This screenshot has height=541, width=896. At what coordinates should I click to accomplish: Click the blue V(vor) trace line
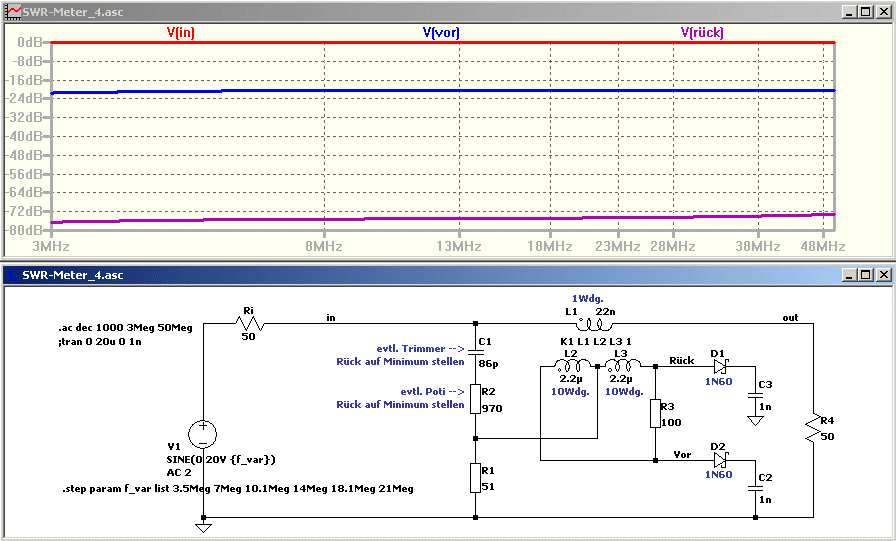443,90
